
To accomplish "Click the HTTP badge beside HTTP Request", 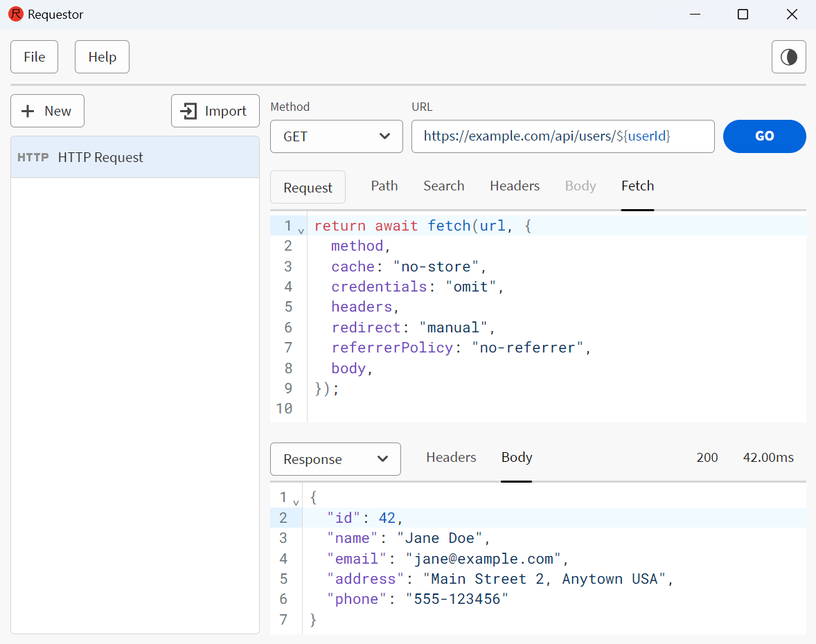I will (x=33, y=157).
